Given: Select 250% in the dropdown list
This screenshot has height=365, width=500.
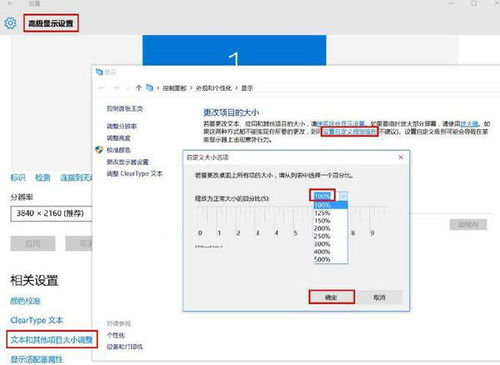Looking at the screenshot, I should point(330,236).
